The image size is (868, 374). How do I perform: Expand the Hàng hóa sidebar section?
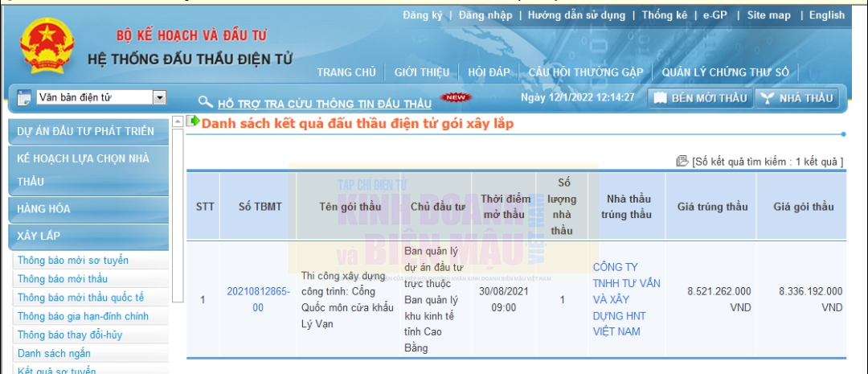(x=44, y=208)
